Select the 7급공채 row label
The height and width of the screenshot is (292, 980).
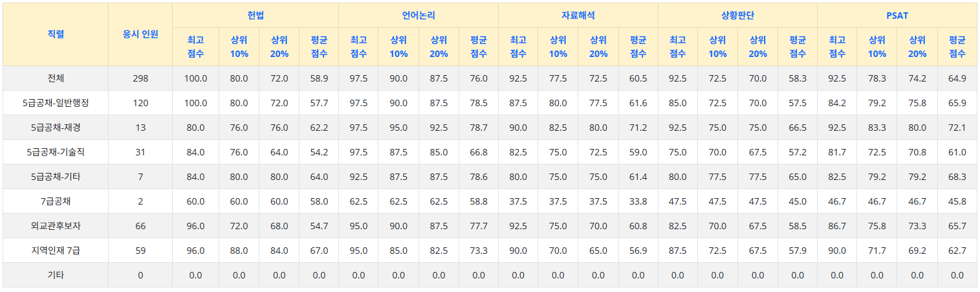coord(56,201)
